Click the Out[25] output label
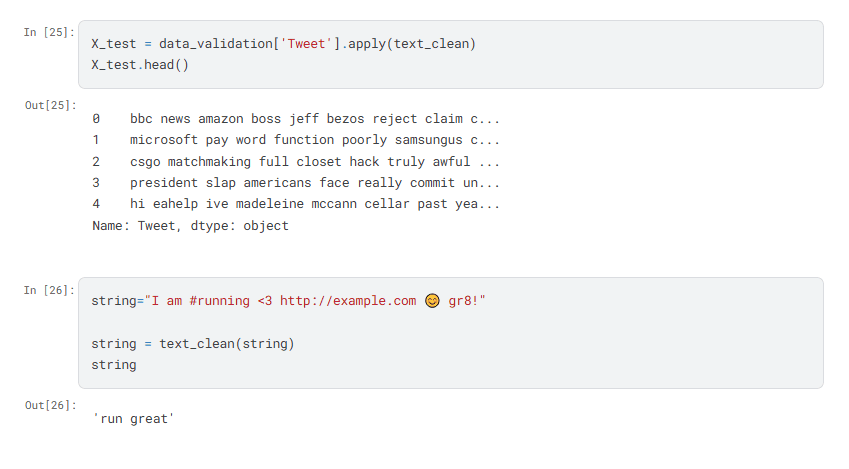Screen dimensions: 849x469 50,105
